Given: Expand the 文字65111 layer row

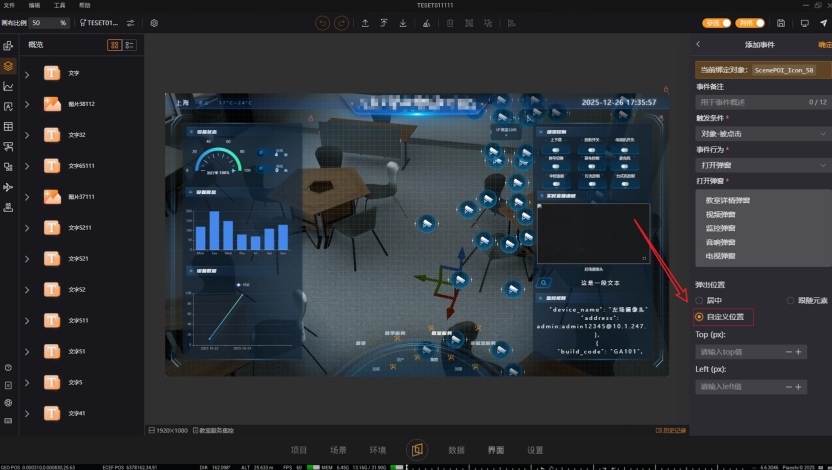Looking at the screenshot, I should coord(27,167).
